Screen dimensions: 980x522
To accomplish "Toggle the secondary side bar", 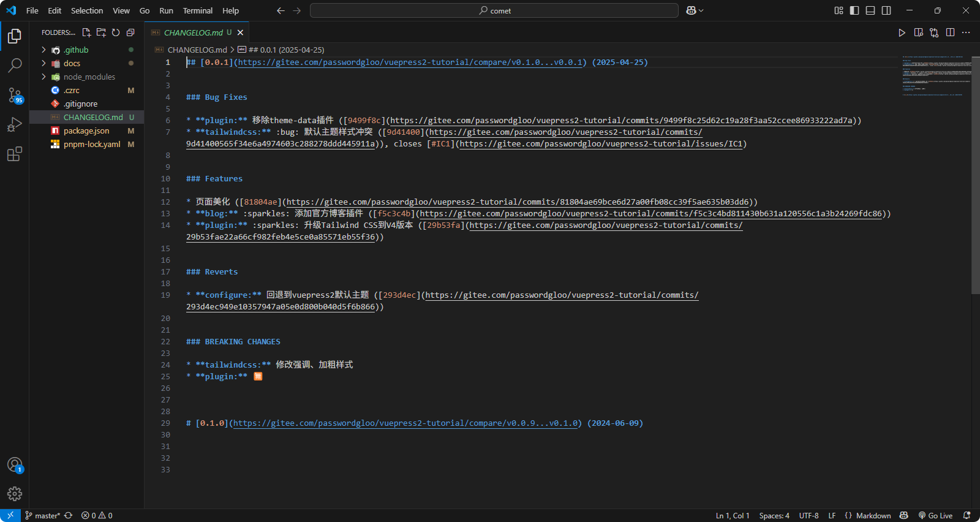I will click(886, 10).
